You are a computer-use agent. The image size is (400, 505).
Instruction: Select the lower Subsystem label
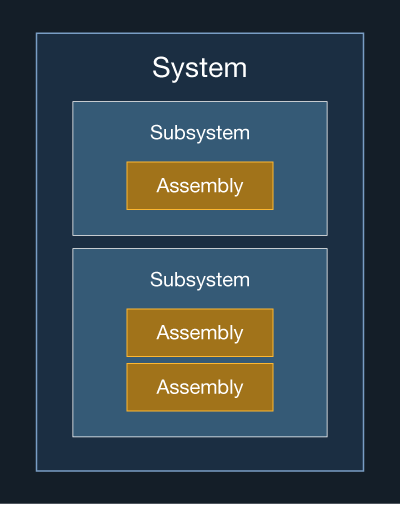200,280
